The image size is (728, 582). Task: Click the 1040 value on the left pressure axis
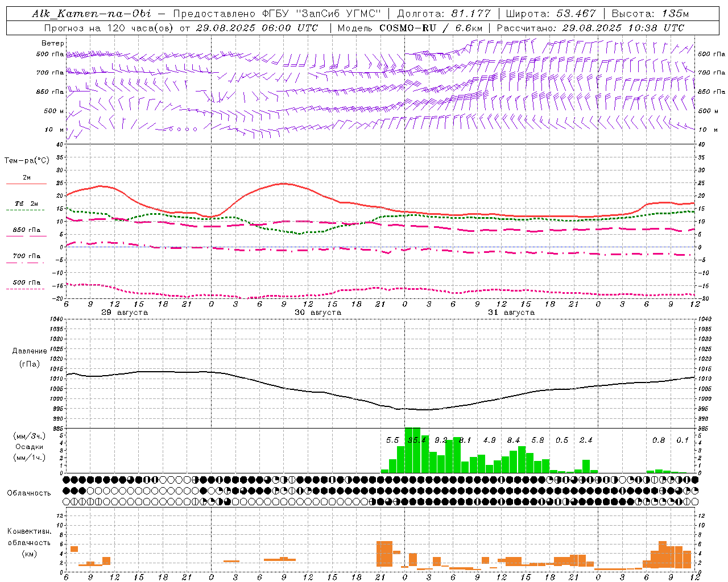[x=56, y=319]
